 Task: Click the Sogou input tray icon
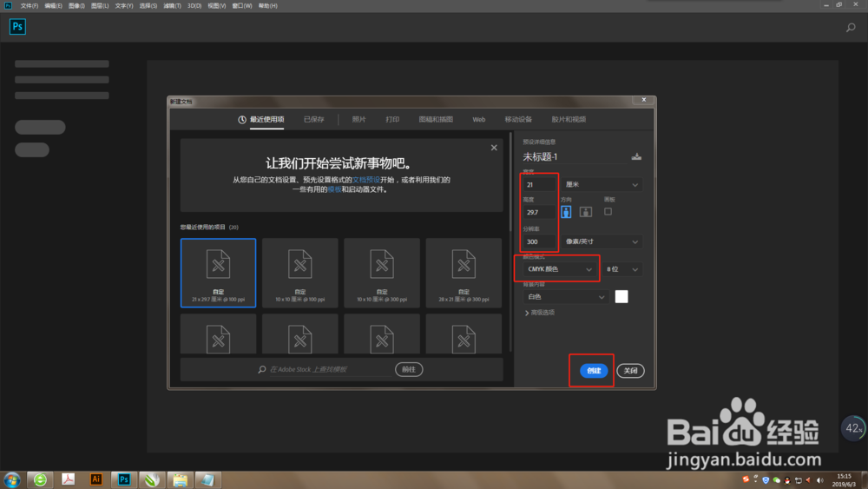pyautogui.click(x=746, y=479)
